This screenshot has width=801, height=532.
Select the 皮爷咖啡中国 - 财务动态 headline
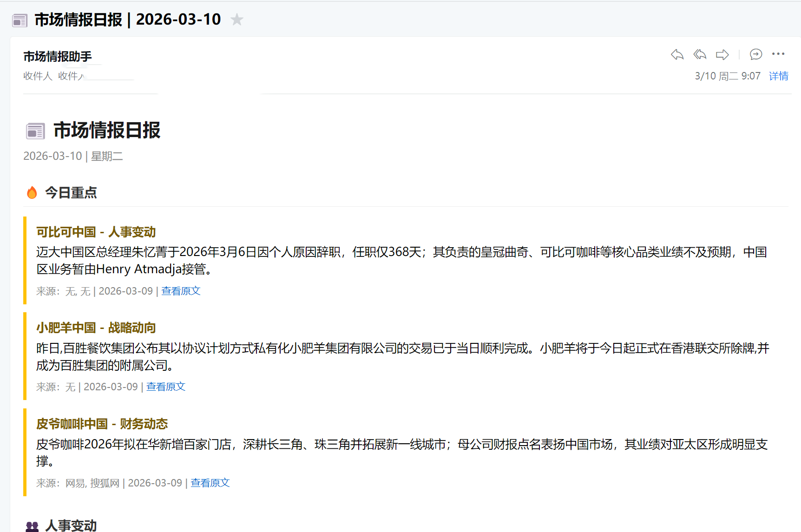102,424
